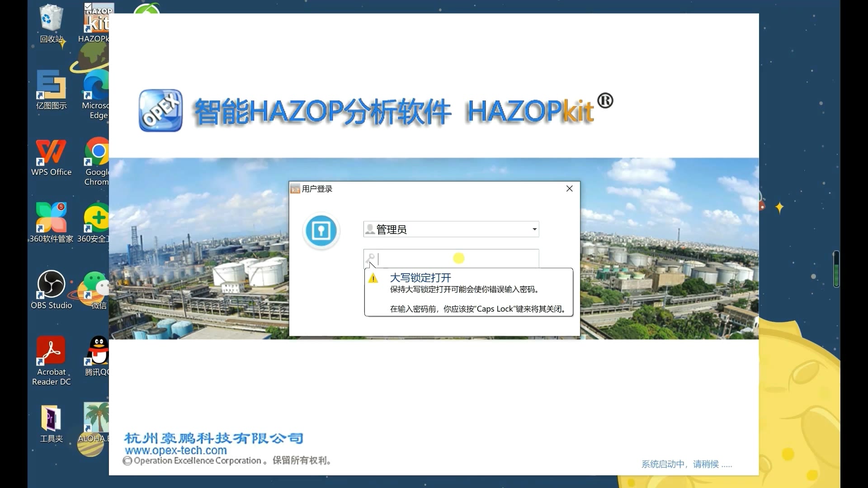Launch the HAZOPkit desktop shortcut

96,23
